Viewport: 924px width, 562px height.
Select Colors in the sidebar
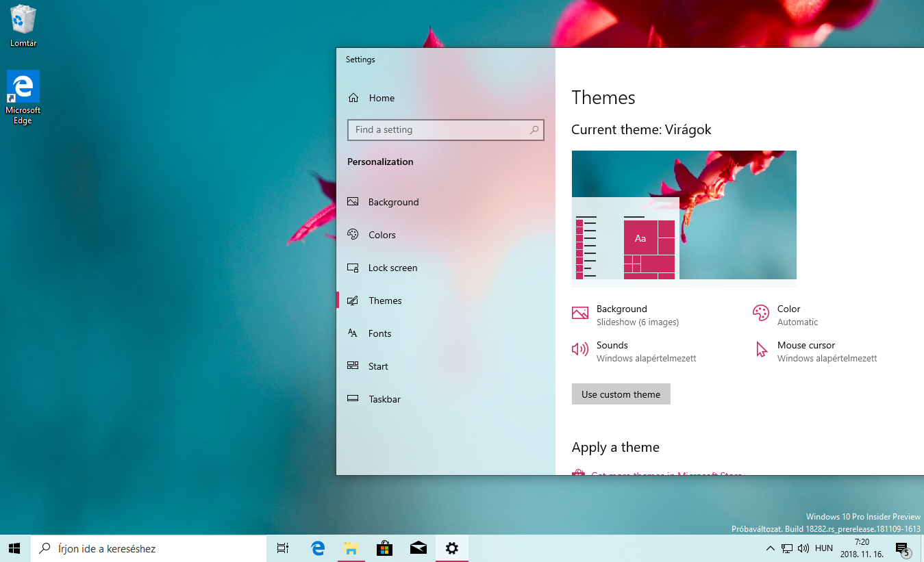382,235
